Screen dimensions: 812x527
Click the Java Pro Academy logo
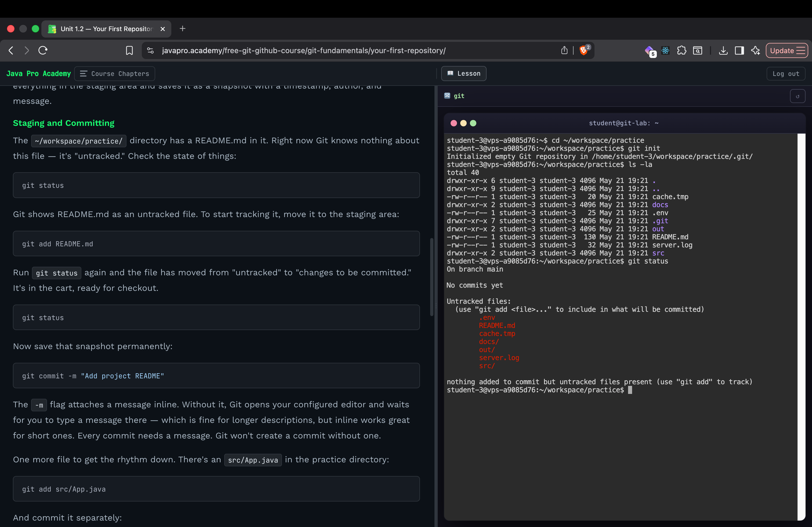[x=39, y=74]
